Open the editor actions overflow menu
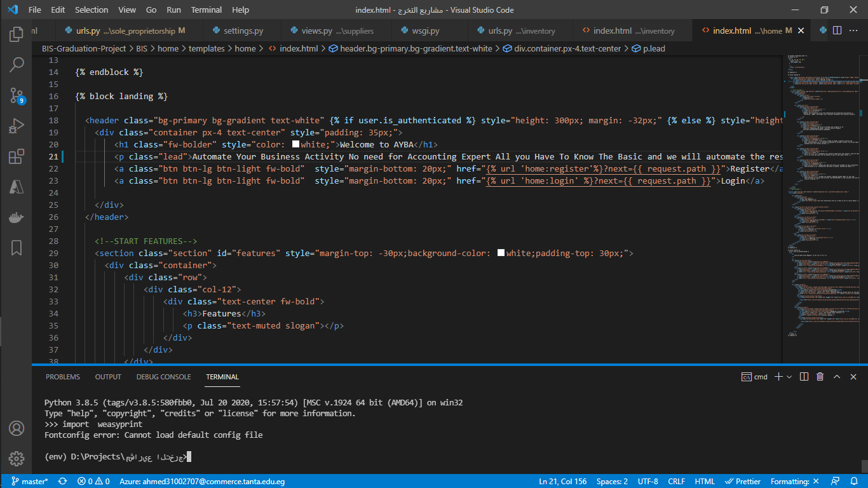 pyautogui.click(x=855, y=30)
